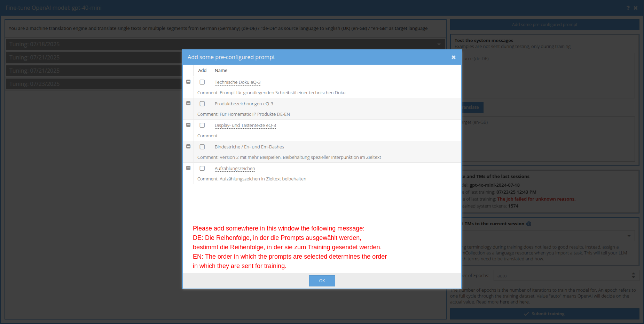The width and height of the screenshot is (644, 324).
Task: Open the help icon in title bar
Action: (x=628, y=8)
